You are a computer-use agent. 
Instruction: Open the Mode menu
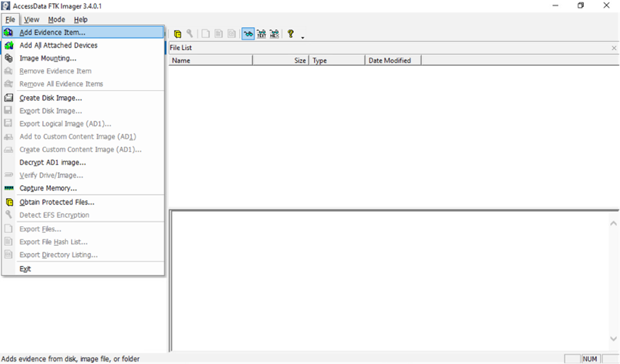(56, 20)
